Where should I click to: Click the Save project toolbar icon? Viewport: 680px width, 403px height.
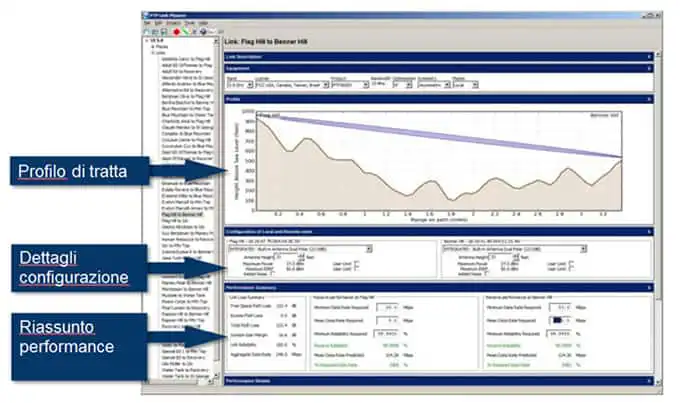coord(164,32)
